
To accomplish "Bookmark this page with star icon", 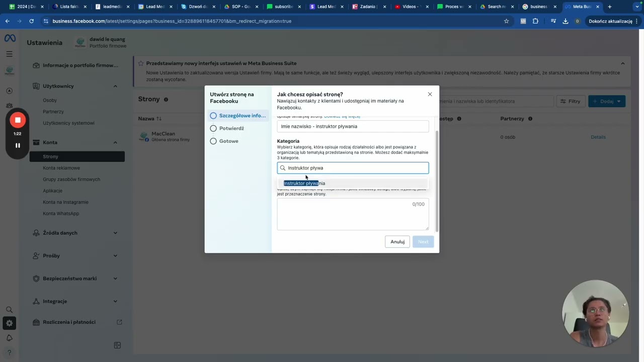I will (506, 21).
